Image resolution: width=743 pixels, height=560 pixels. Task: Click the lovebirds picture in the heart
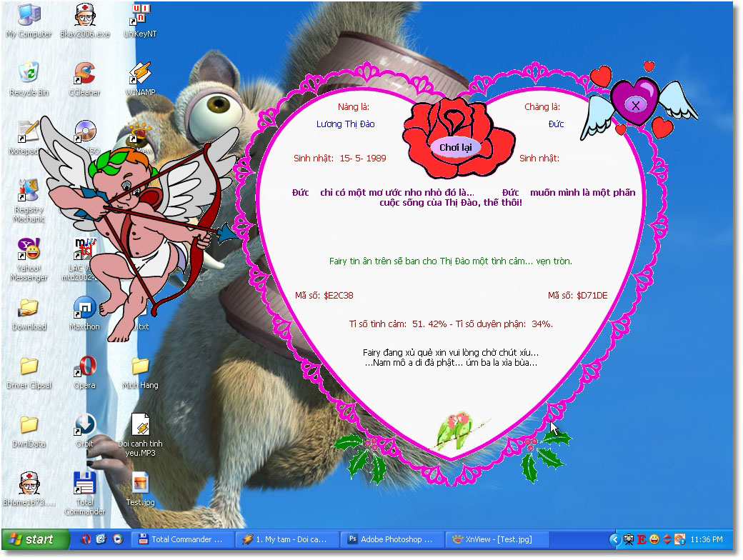click(x=458, y=430)
